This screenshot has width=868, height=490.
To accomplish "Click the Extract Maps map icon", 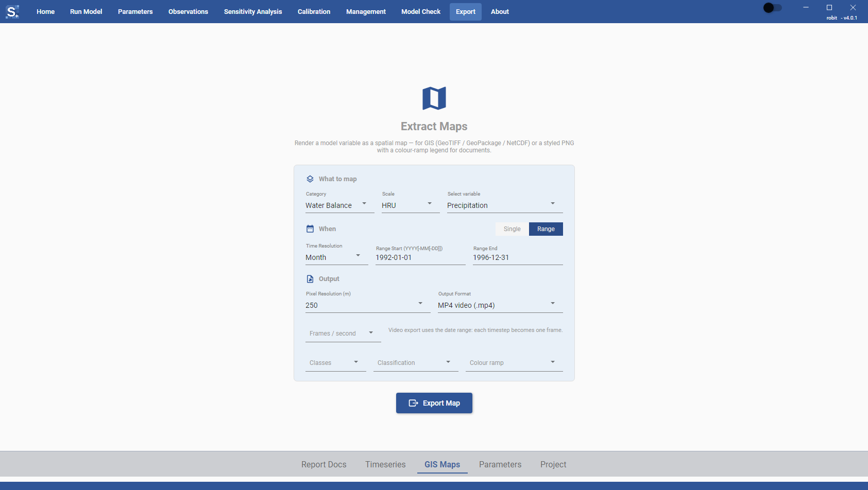I will point(434,98).
